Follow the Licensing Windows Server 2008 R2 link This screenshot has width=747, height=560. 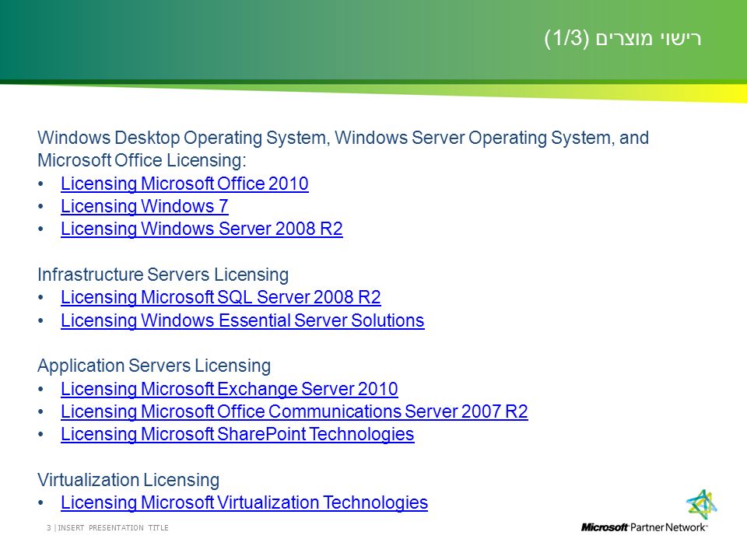tap(202, 229)
